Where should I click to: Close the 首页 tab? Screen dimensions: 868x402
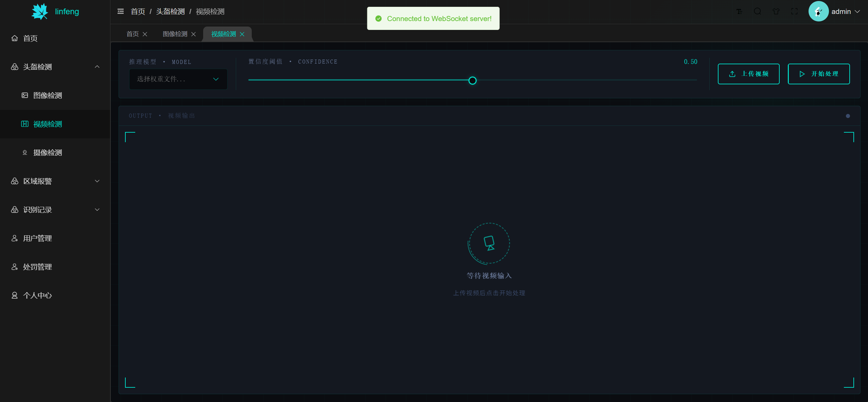click(x=145, y=34)
